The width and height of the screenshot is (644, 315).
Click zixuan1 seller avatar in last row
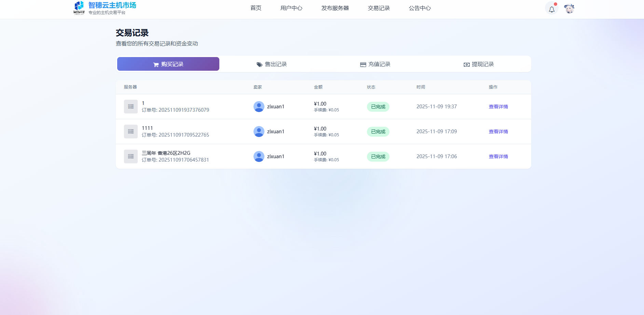[x=259, y=156]
